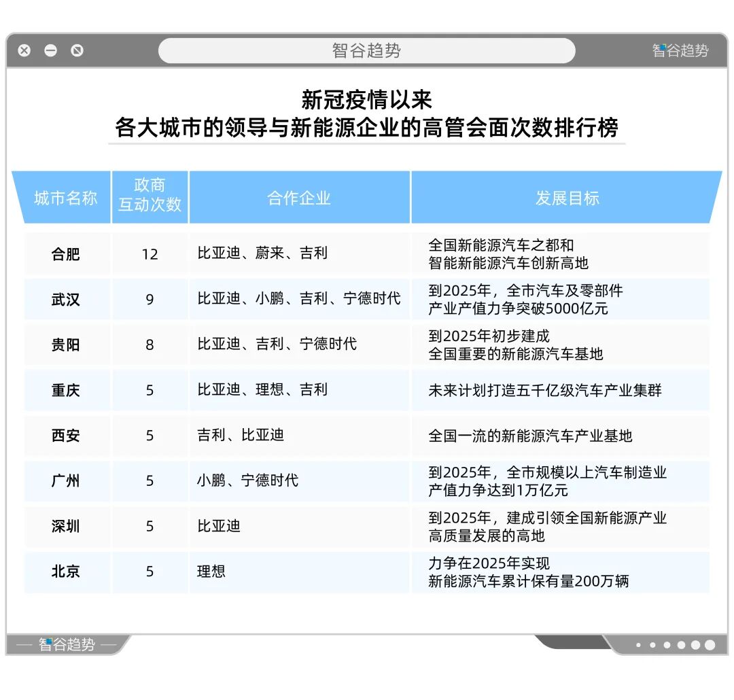Click 高质量发展的高地 goal text
The height and width of the screenshot is (700, 734).
[x=487, y=536]
